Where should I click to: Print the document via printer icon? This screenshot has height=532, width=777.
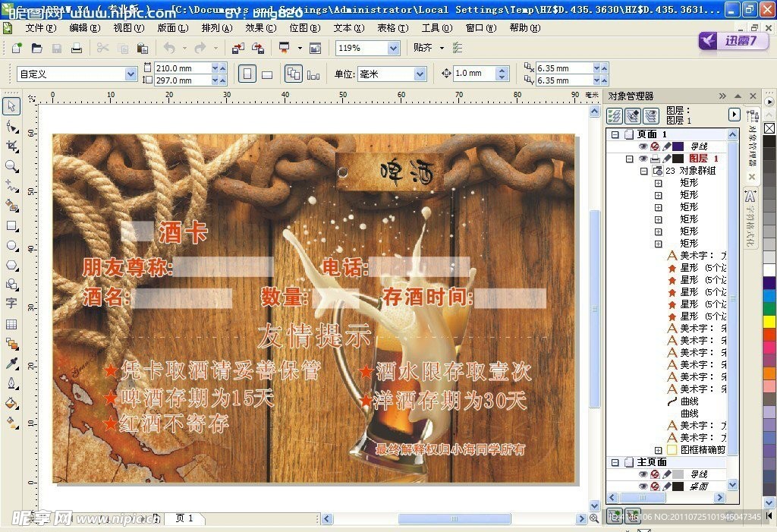tap(77, 48)
